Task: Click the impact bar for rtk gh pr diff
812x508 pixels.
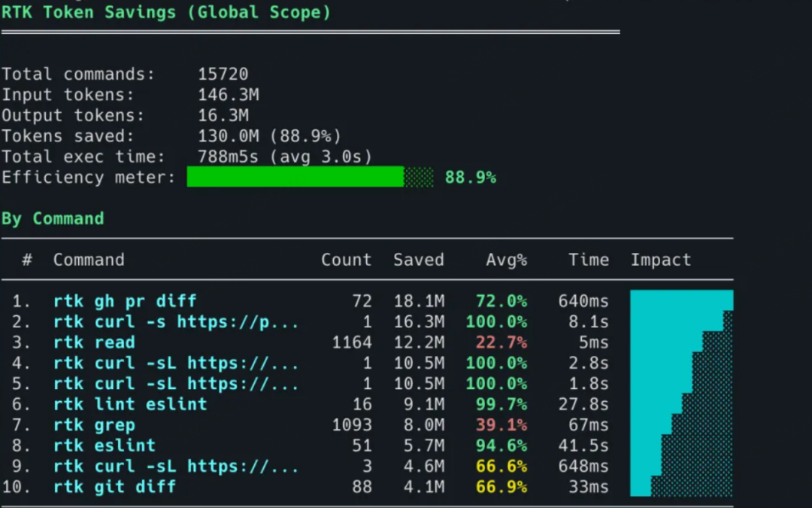Action: [681, 300]
